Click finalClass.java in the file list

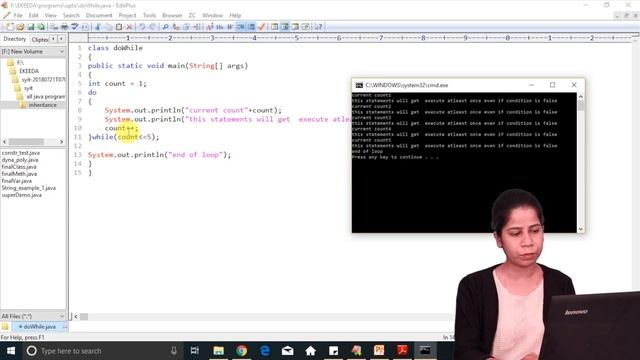coord(19,167)
